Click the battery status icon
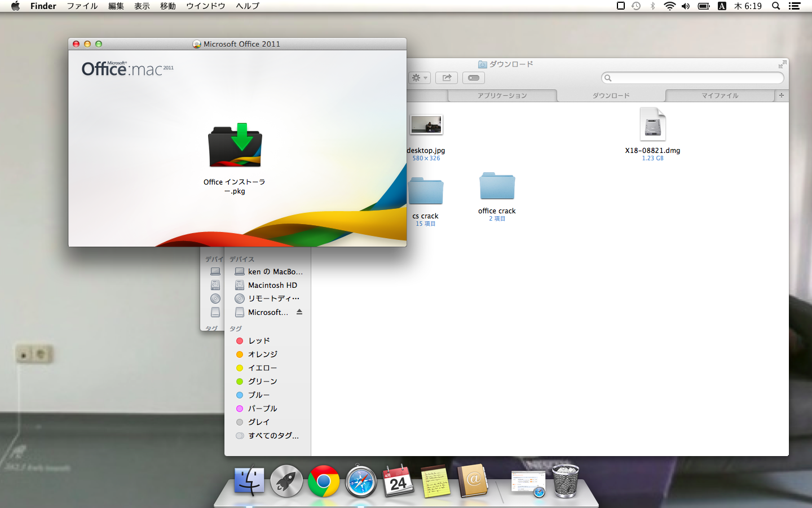Viewport: 812px width, 508px height. point(704,6)
